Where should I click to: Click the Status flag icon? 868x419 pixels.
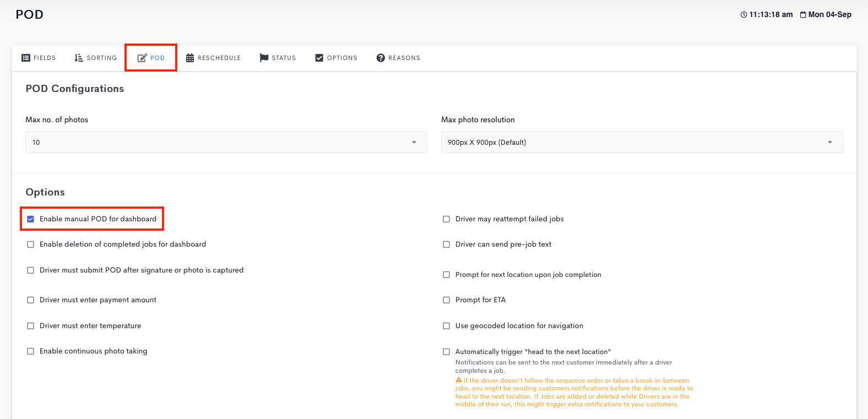click(x=264, y=58)
